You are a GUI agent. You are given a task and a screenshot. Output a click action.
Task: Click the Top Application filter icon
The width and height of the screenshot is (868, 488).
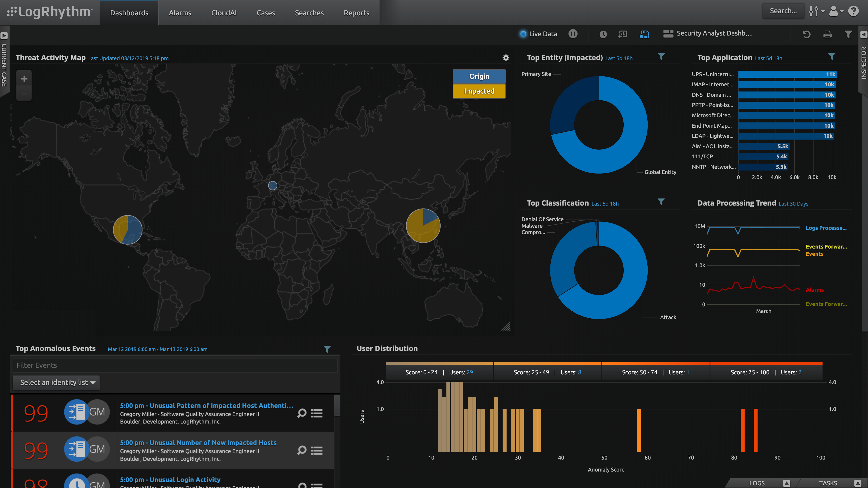click(x=832, y=56)
